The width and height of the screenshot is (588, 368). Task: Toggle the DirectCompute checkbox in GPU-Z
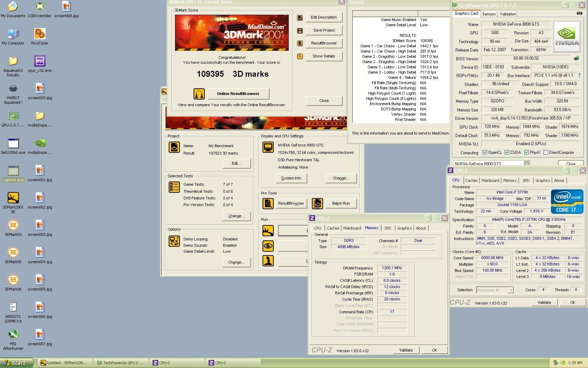546,152
